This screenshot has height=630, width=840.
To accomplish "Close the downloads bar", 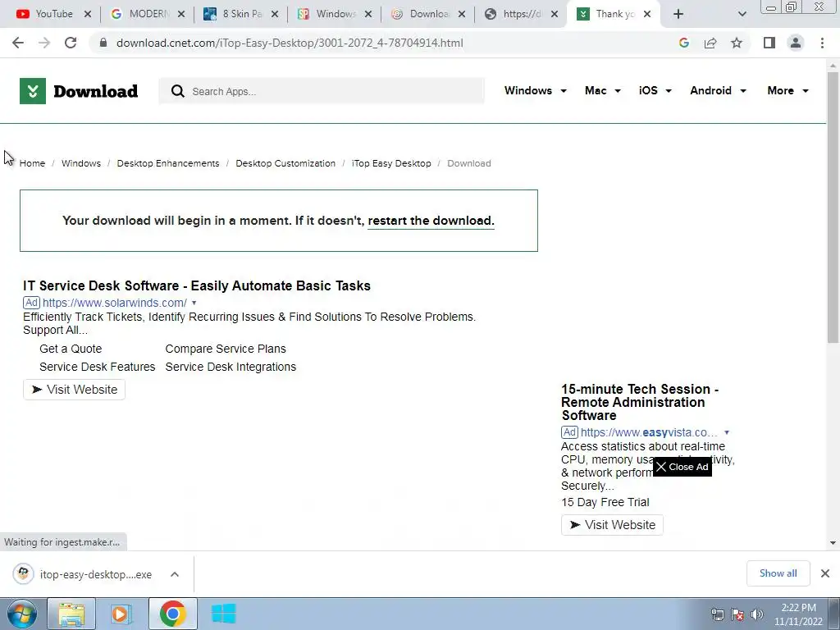I will [825, 573].
